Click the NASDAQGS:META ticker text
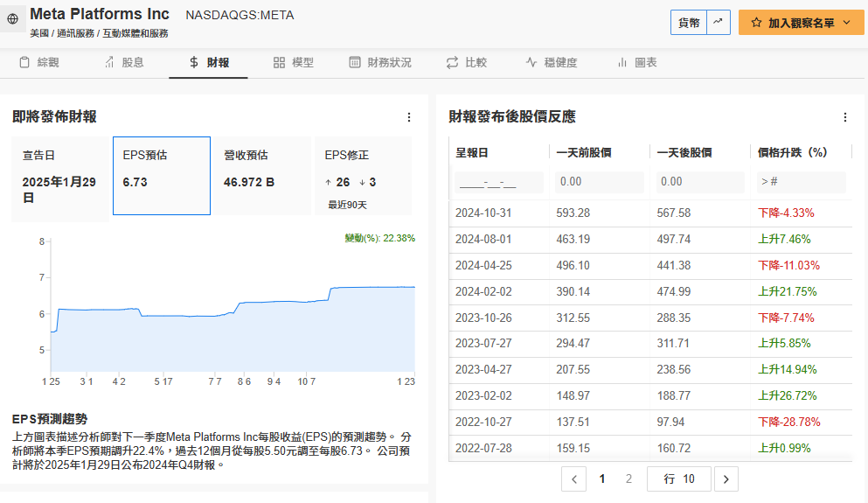868x503 pixels. 240,16
